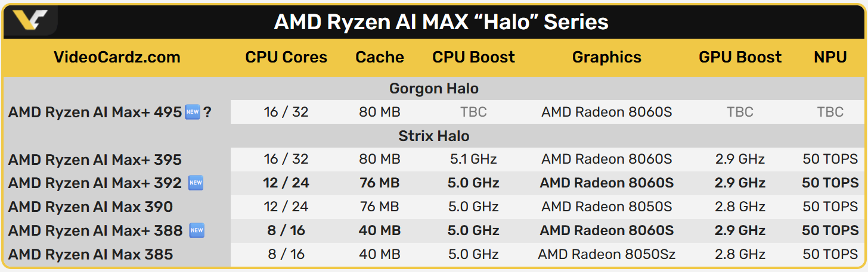Click the TBC value under NPU
The height and width of the screenshot is (272, 868).
pyautogui.click(x=830, y=112)
